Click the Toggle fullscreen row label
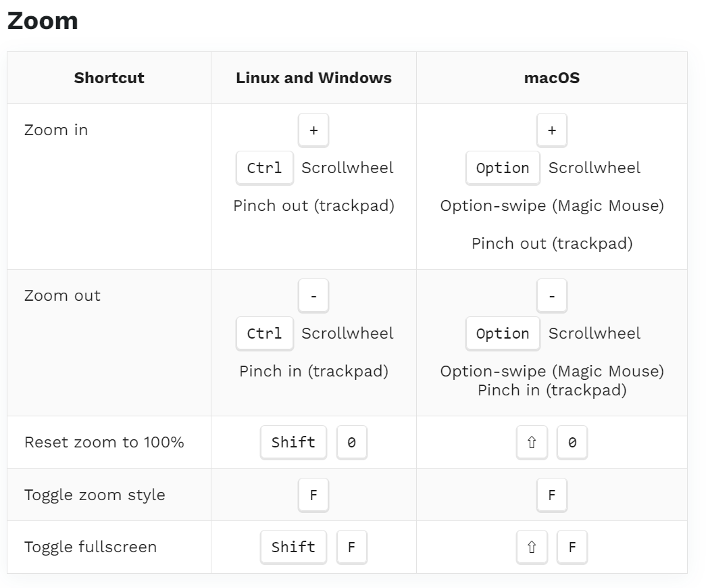 click(x=91, y=547)
